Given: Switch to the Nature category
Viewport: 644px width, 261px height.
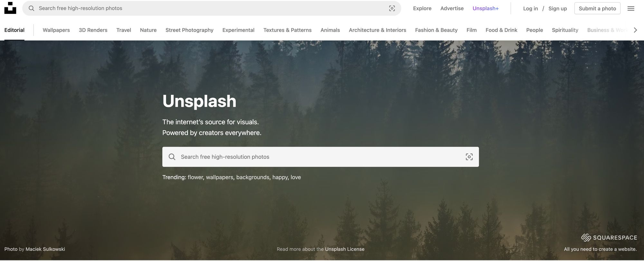Looking at the screenshot, I should pyautogui.click(x=148, y=30).
